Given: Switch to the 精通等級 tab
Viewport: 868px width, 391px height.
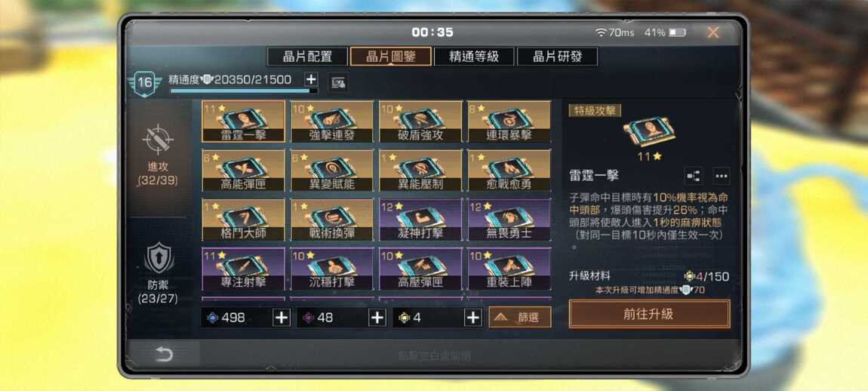Looking at the screenshot, I should point(474,57).
